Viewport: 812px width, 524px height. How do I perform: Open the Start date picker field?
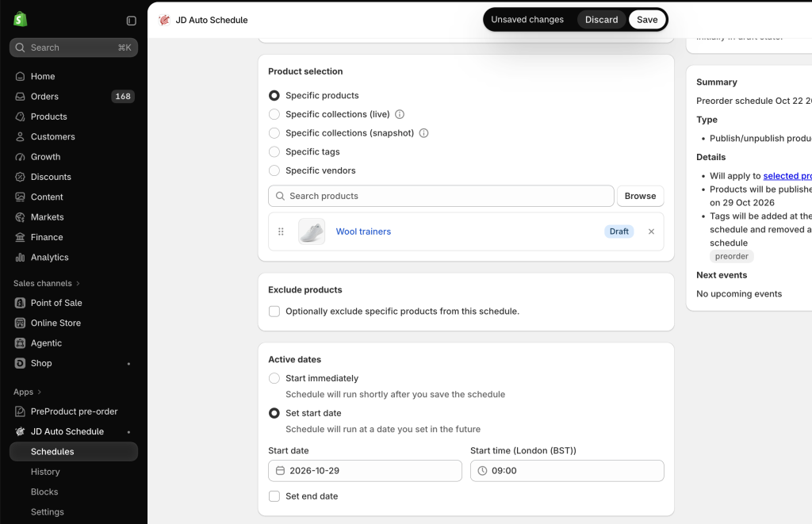tap(365, 471)
